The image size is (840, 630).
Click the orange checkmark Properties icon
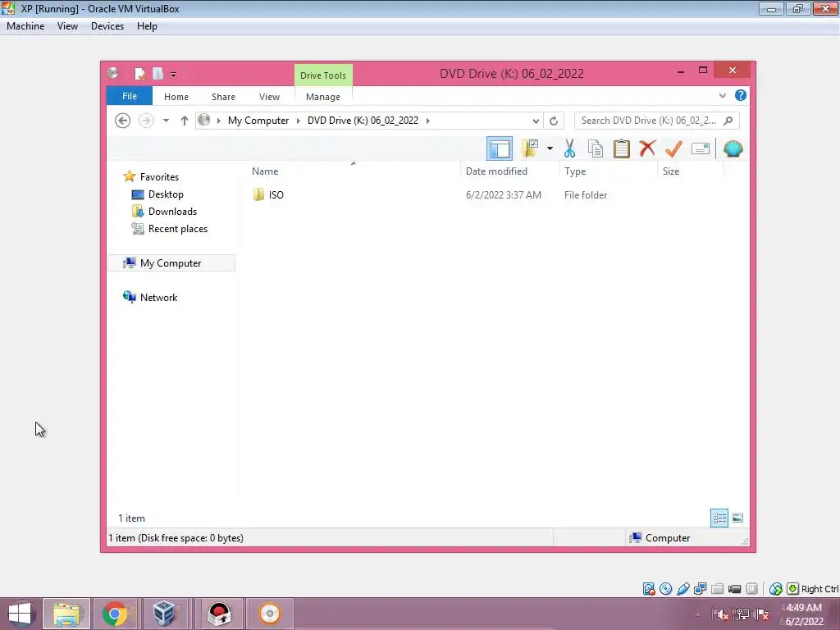pos(673,148)
